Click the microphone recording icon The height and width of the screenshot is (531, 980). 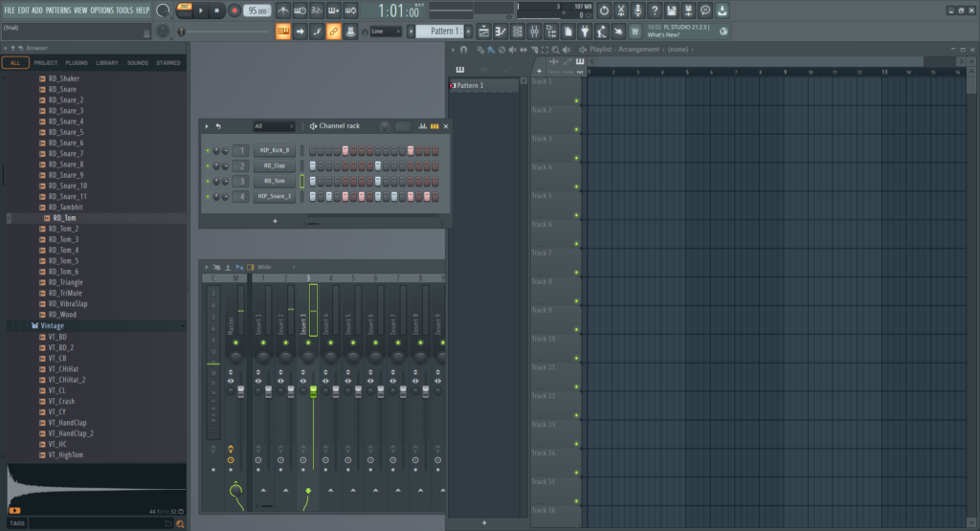637,11
